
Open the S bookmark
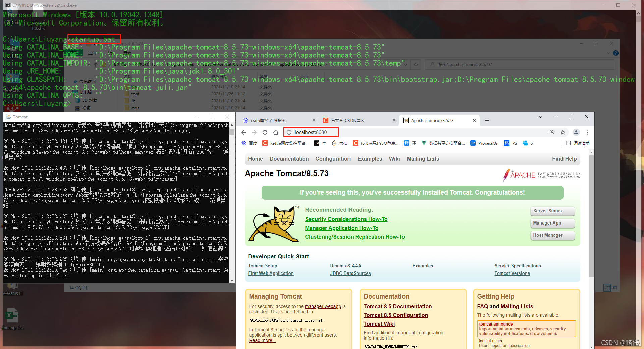tap(528, 143)
